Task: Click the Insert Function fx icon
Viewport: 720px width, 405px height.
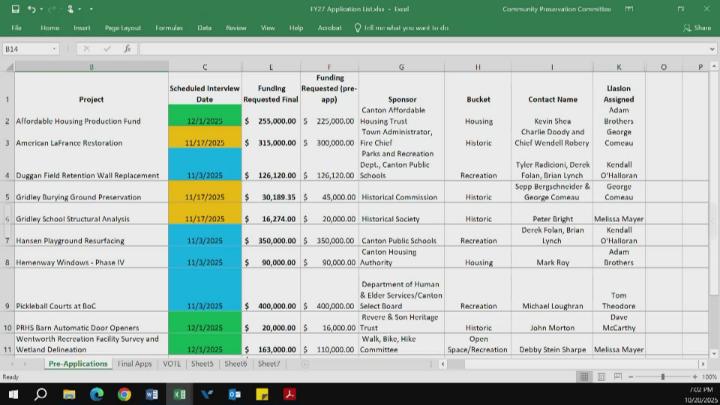Action: pos(127,48)
